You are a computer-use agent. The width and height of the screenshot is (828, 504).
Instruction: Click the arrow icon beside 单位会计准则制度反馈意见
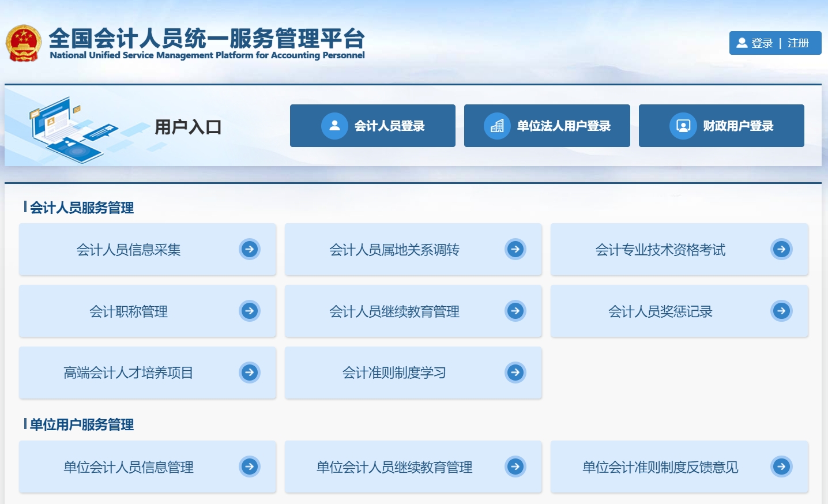[781, 467]
